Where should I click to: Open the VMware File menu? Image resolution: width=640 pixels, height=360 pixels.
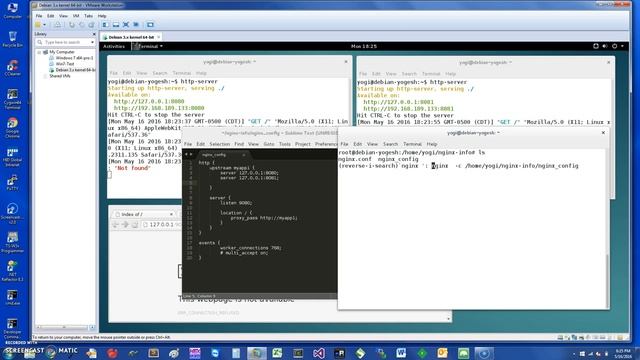tap(39, 16)
